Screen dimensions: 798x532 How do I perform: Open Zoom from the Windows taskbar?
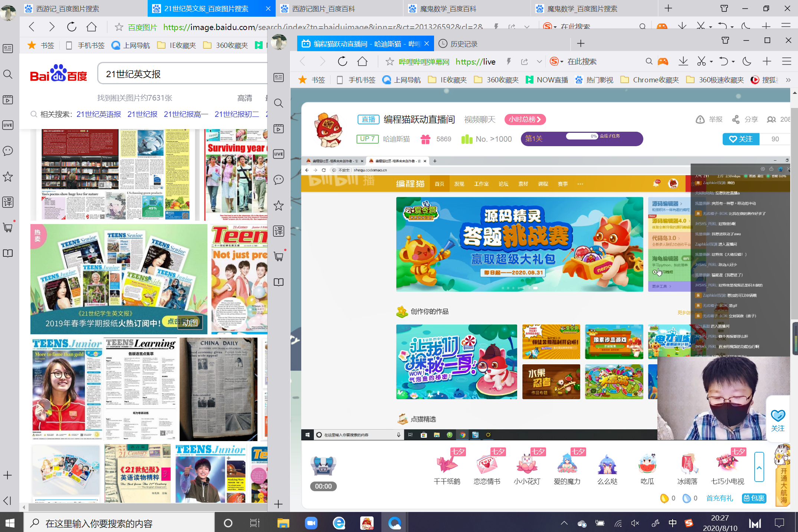pyautogui.click(x=311, y=523)
